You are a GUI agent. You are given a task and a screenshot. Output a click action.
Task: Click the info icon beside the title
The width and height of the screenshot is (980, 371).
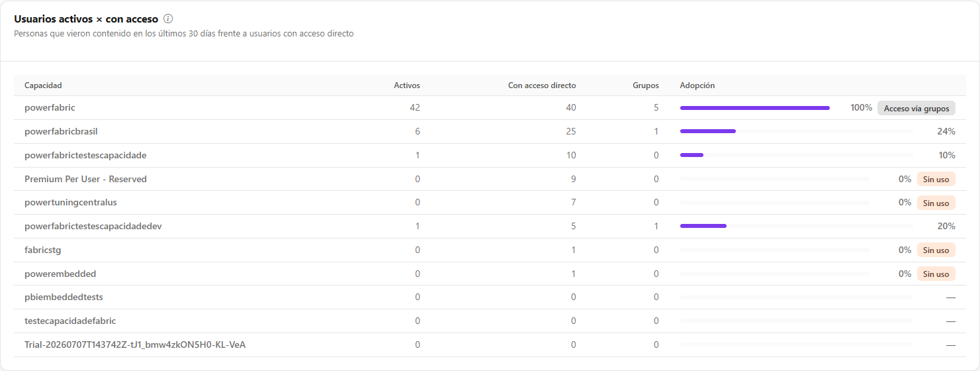pos(168,19)
